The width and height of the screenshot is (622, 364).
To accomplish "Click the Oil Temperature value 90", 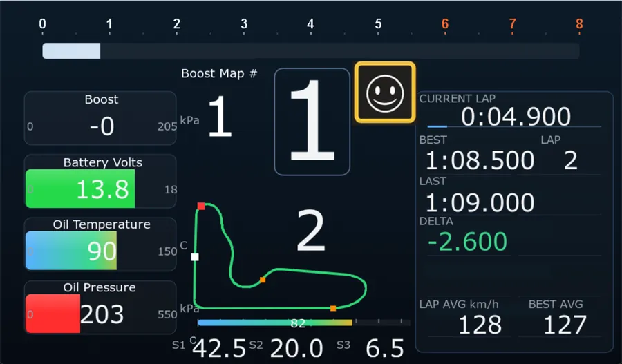I will coord(102,251).
